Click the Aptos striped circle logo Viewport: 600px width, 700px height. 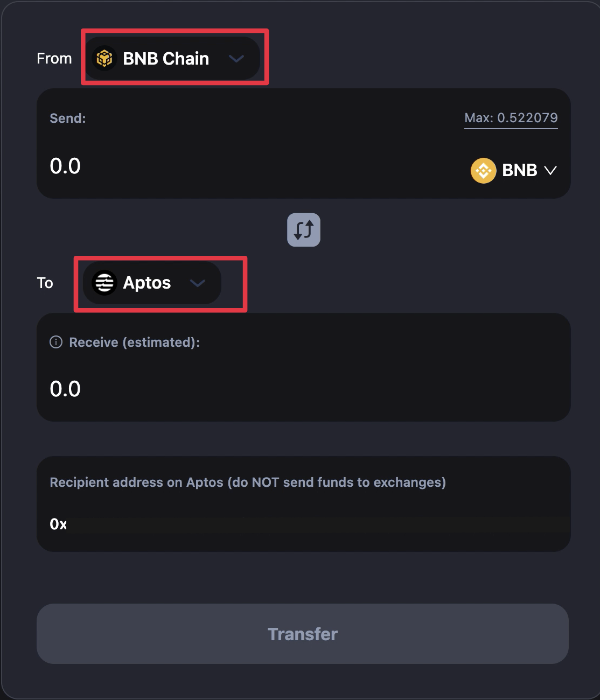[104, 283]
